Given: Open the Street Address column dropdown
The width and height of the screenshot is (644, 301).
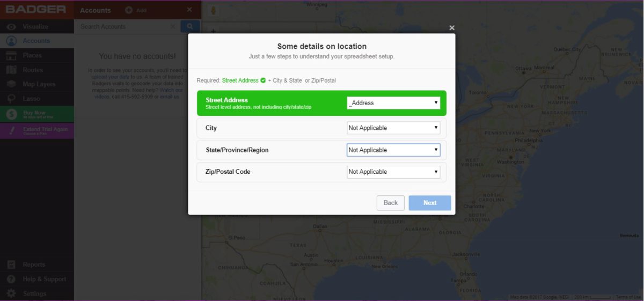Looking at the screenshot, I should (x=393, y=102).
